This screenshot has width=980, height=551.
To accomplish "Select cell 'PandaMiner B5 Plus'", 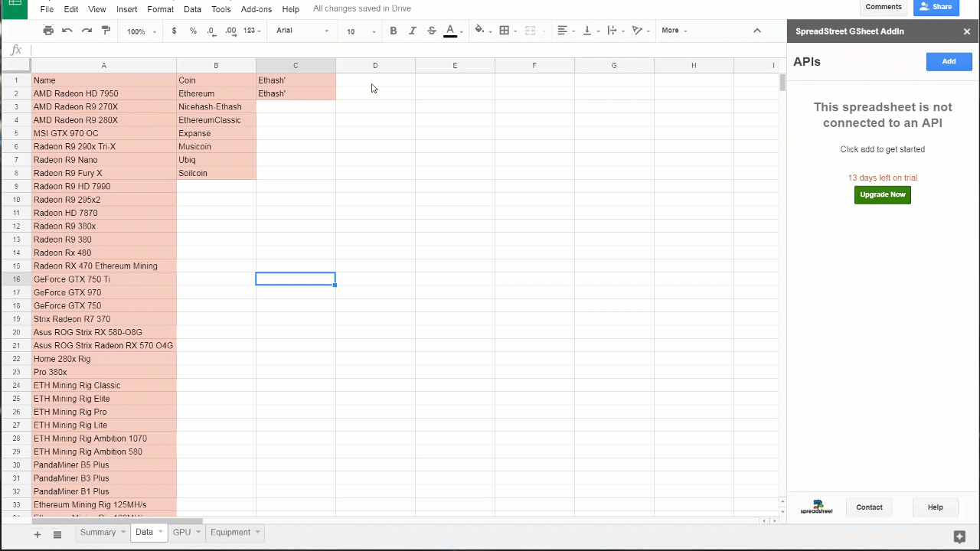I will [104, 465].
